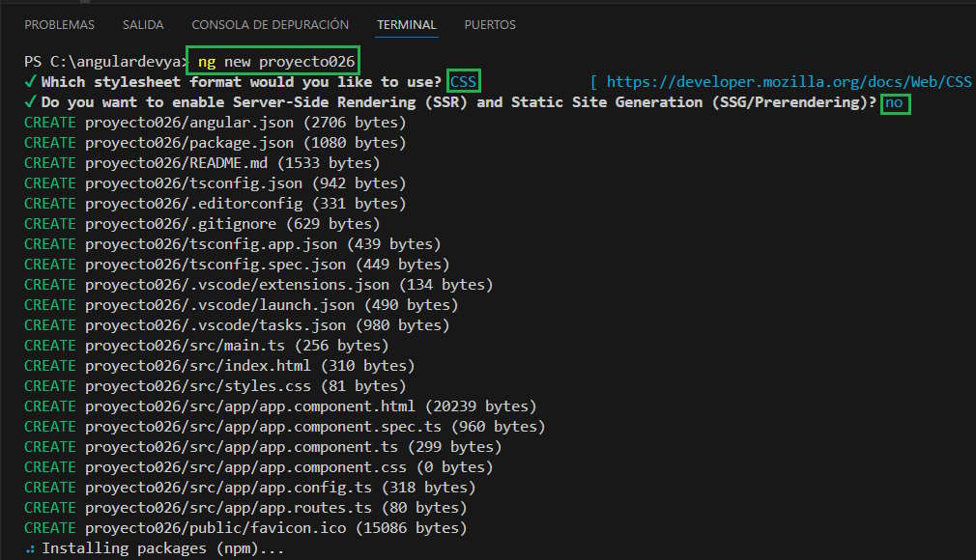Click the .vscode/launch.json line
The image size is (976, 560).
pos(241,305)
